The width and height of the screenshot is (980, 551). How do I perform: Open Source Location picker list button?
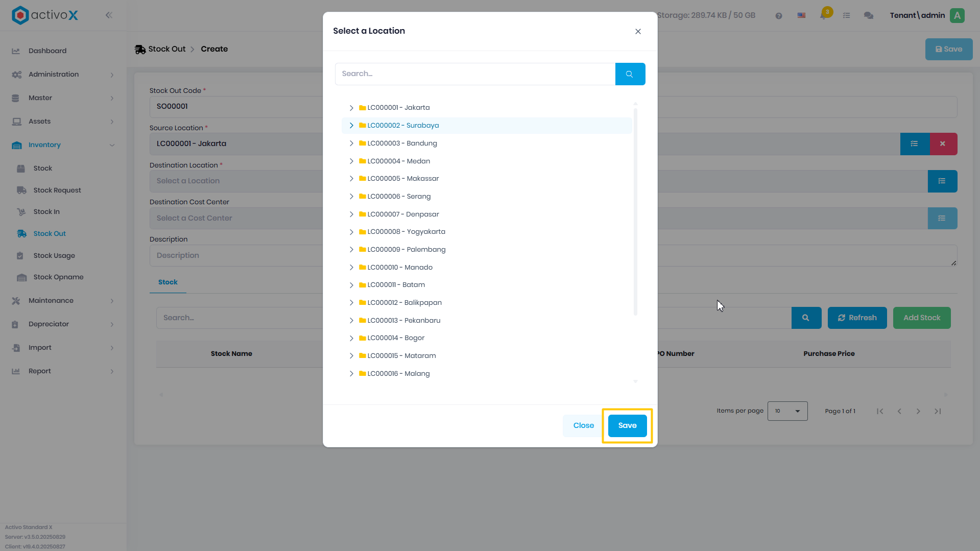[x=915, y=144]
